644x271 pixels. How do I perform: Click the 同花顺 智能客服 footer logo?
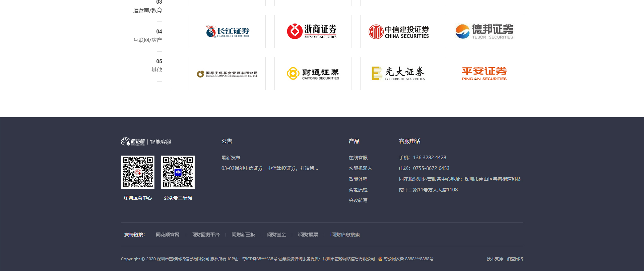coord(146,142)
